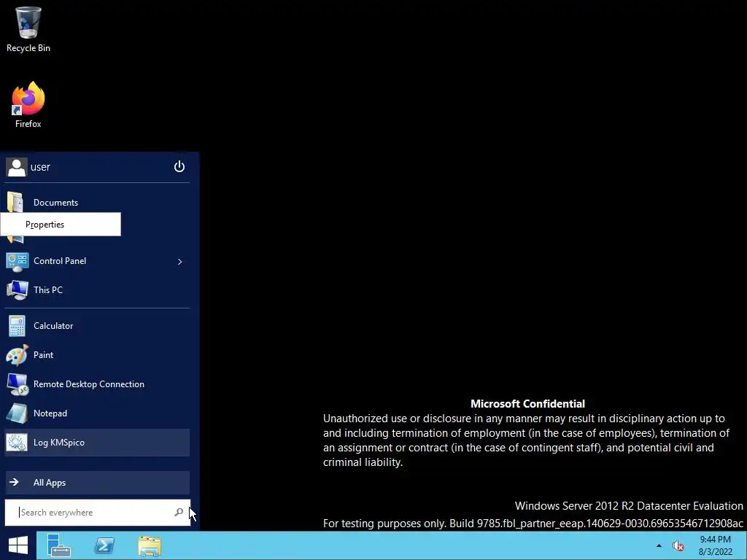Open the Recycle Bin desktop icon

click(x=28, y=28)
